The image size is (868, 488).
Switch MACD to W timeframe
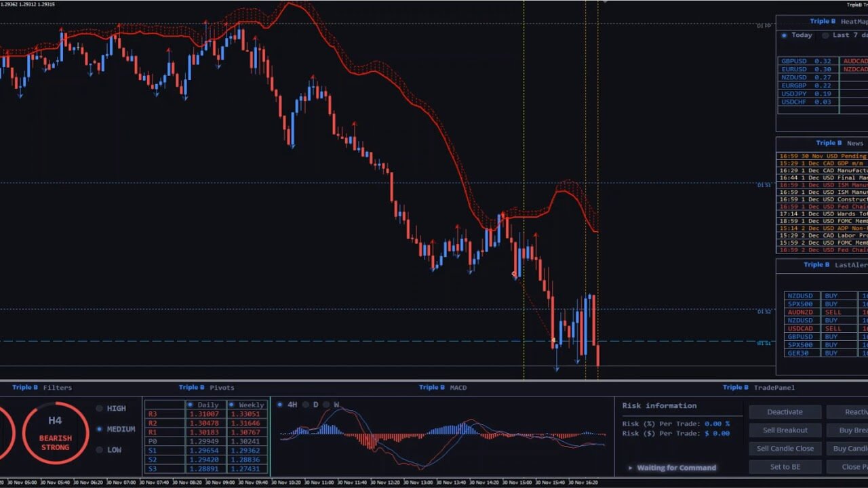(327, 405)
